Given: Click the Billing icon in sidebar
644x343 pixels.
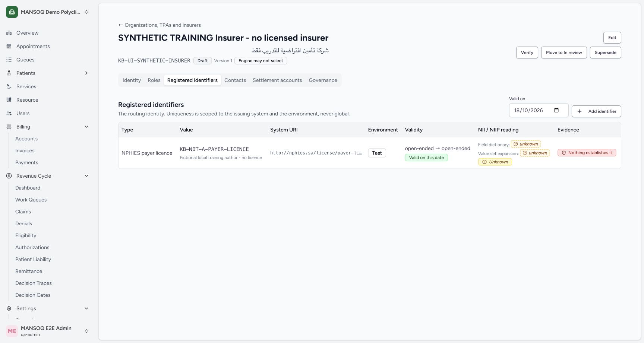Looking at the screenshot, I should click(x=9, y=127).
